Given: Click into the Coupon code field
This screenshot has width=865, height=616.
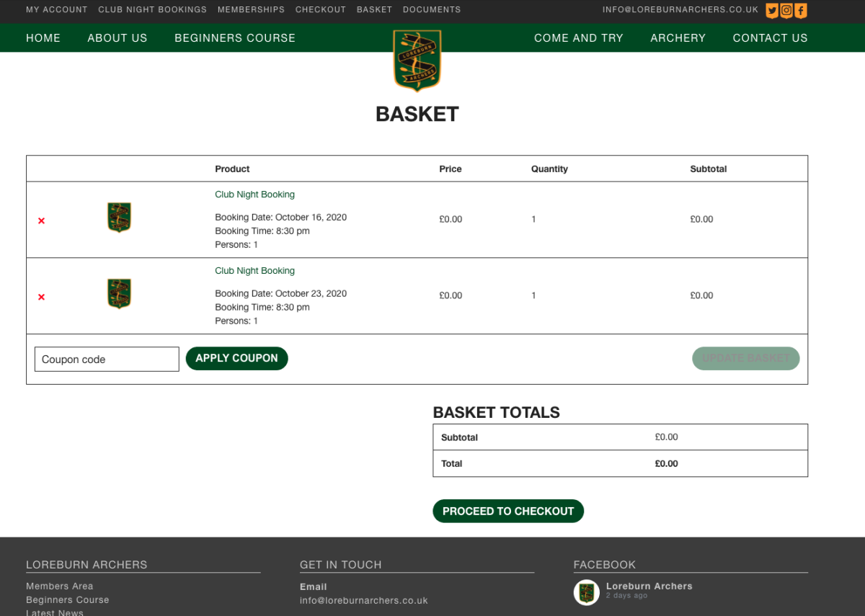Looking at the screenshot, I should point(107,360).
